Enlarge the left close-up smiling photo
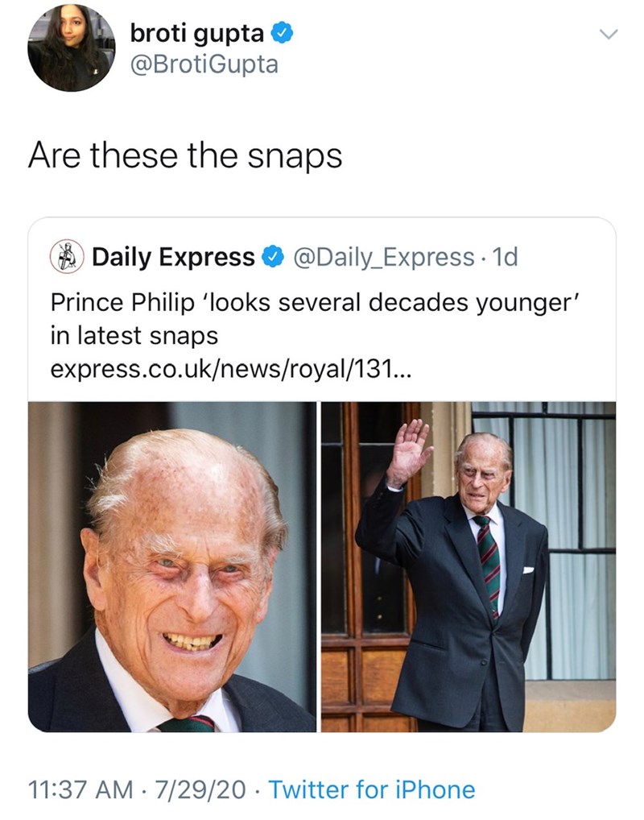The height and width of the screenshot is (820, 644). click(172, 566)
